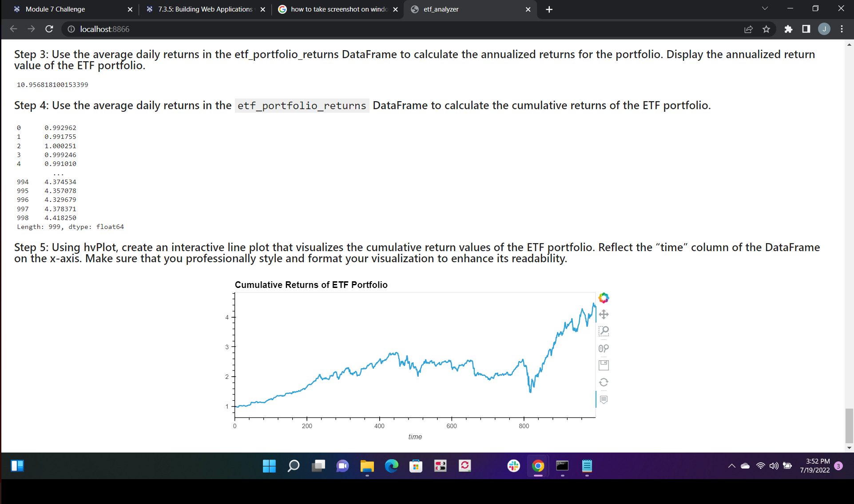Viewport: 854px width, 504px height.
Task: Open Chrome's three-dot menu
Action: (842, 29)
